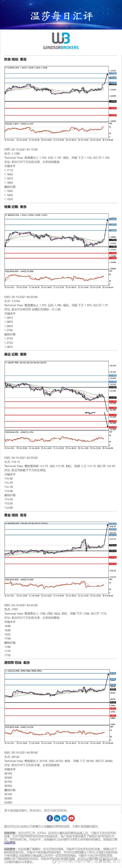Open the US30 Dow Jones chart image
This screenshot has width=122, height=868.
61,707
